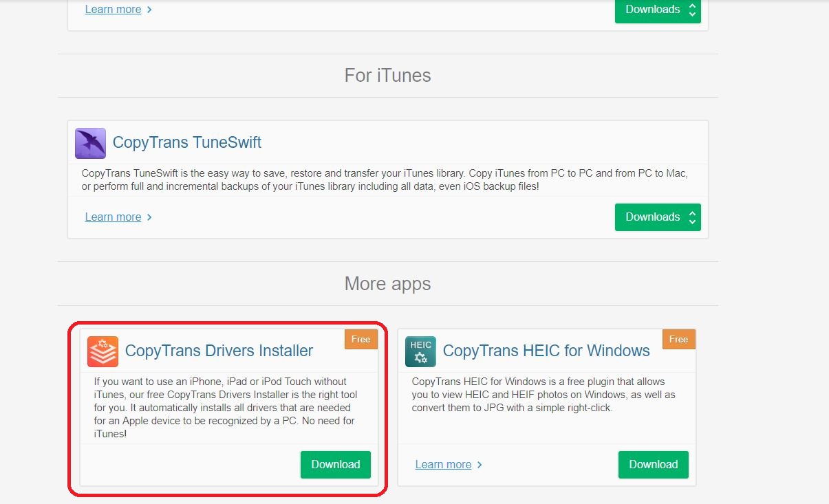Viewport: 829px width, 504px height.
Task: Click the CopyTrans HEIC teal icon
Action: (420, 351)
